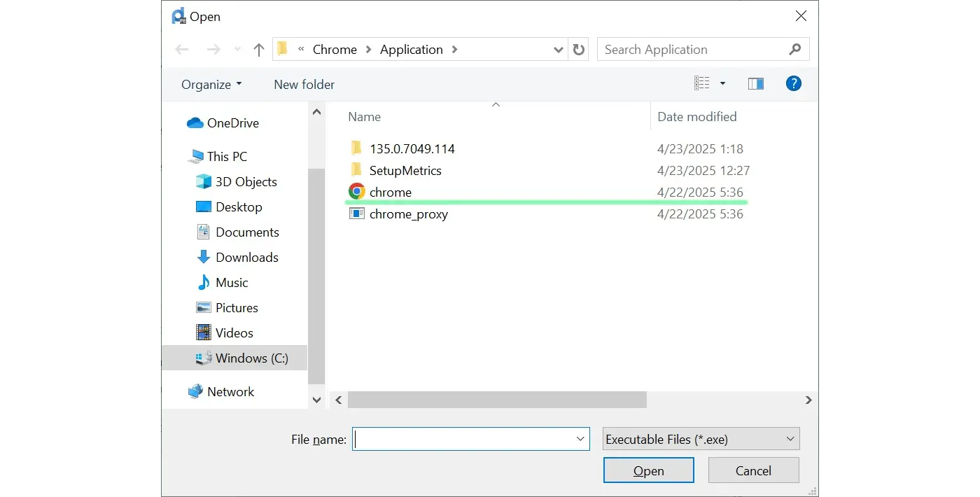Click the New folder button

(304, 84)
